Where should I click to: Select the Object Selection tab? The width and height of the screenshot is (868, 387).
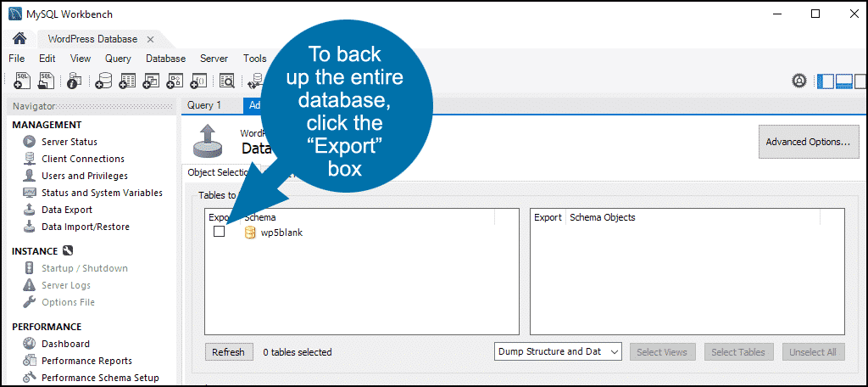[x=217, y=172]
